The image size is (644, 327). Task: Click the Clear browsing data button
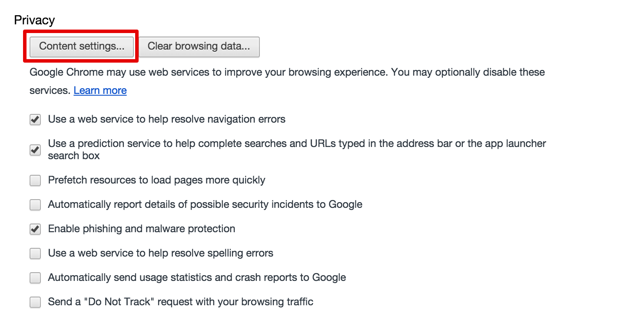pos(199,47)
